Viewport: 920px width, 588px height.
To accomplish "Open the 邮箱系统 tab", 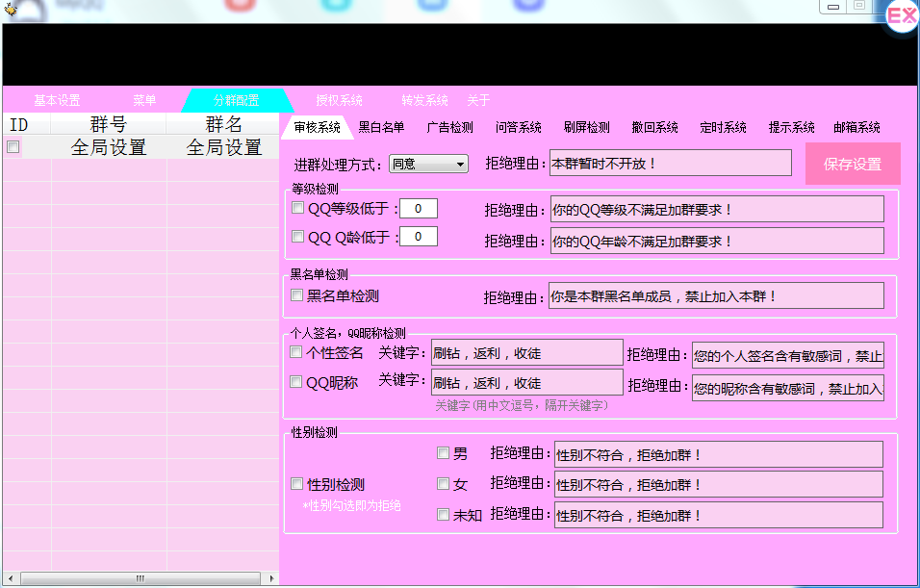I will pos(855,126).
